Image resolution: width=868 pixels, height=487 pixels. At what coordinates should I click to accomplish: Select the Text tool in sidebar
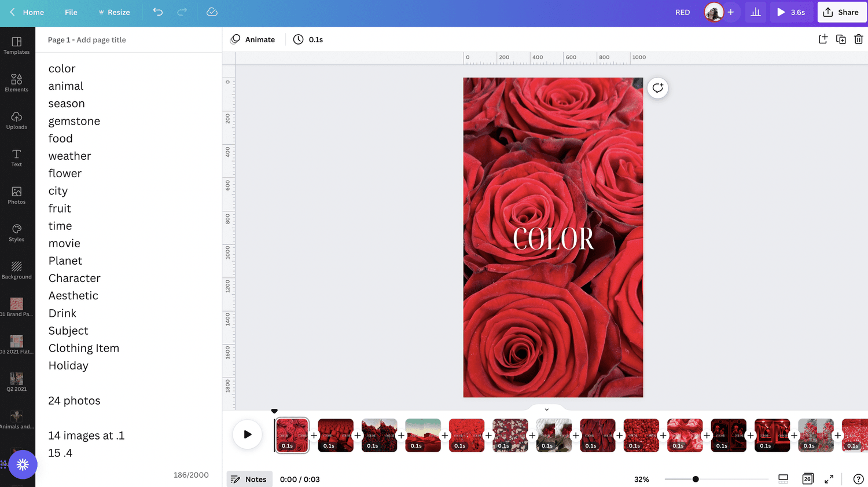[x=17, y=158]
